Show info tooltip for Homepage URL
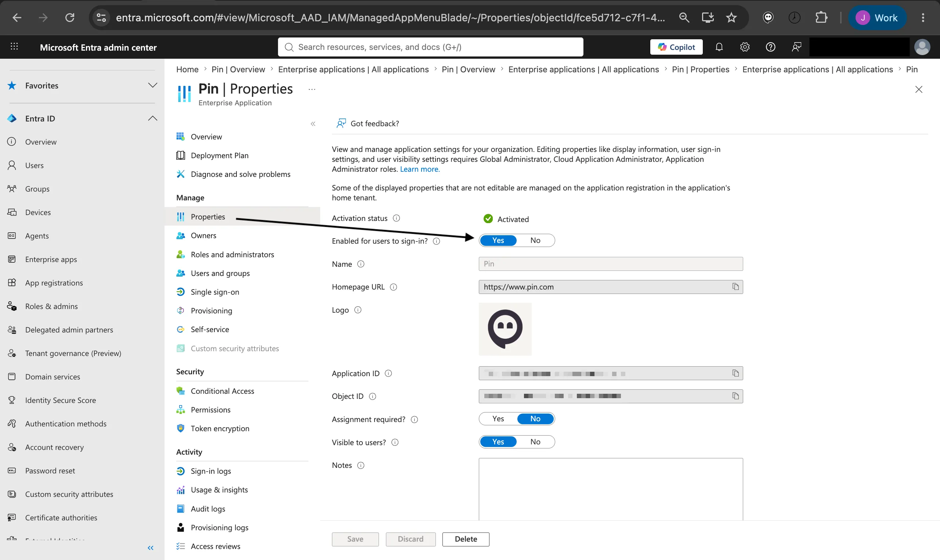Screen dimensions: 940x560 coord(393,287)
